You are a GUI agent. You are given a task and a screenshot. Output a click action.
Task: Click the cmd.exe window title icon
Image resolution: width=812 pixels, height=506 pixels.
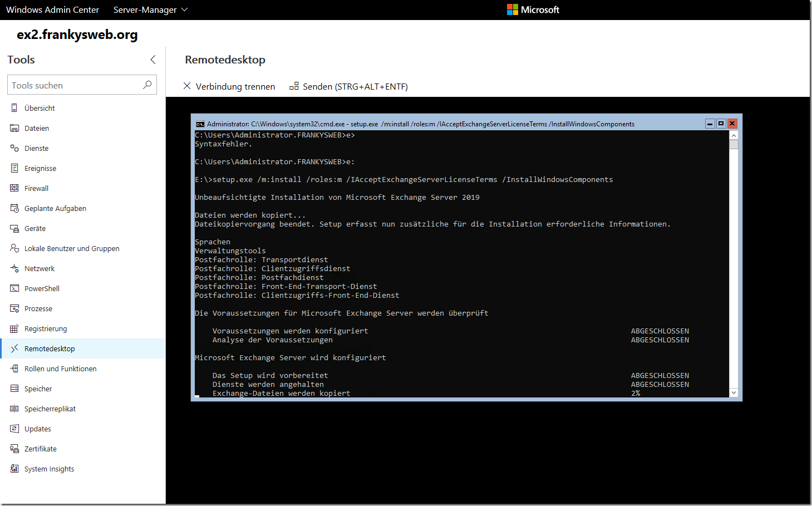[200, 124]
